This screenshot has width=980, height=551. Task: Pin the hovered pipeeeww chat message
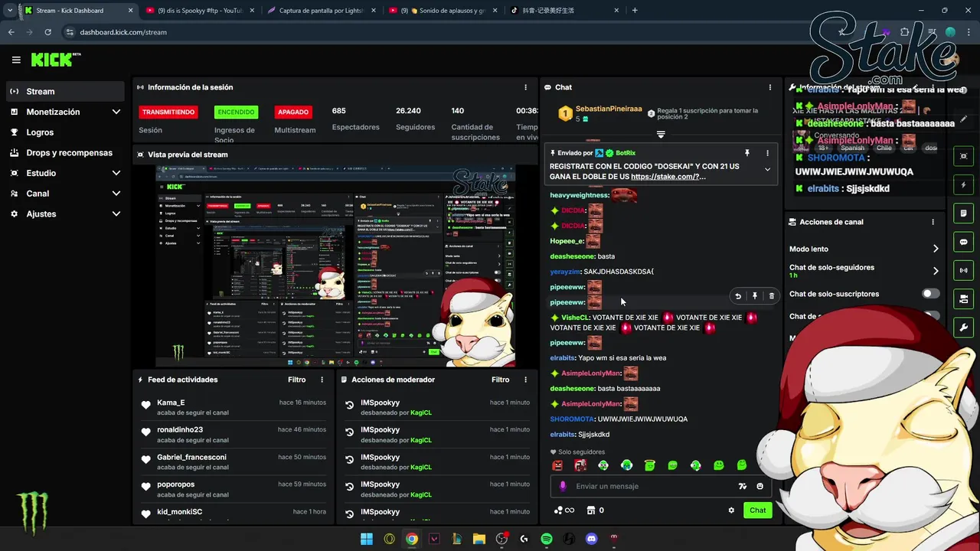[x=755, y=296]
